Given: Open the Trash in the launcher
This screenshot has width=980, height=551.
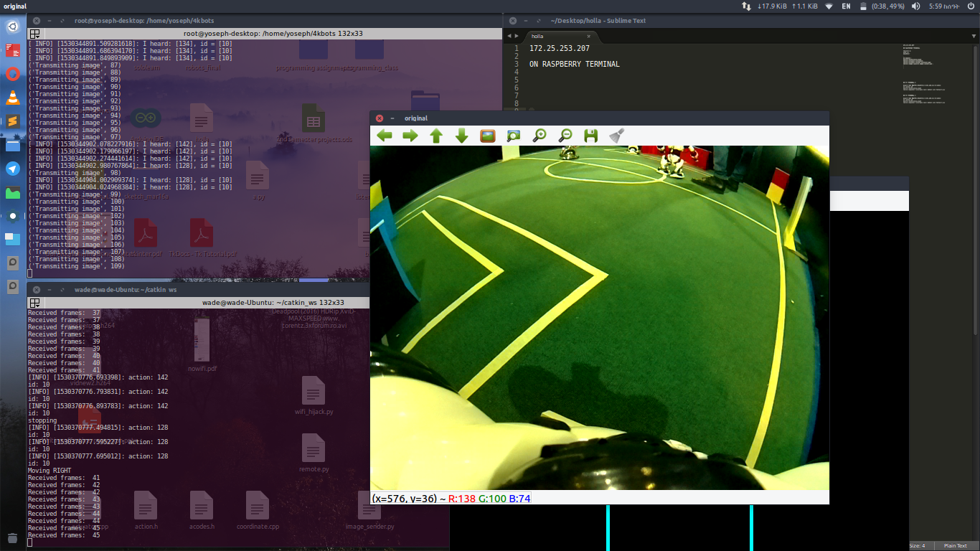Looking at the screenshot, I should [x=13, y=537].
